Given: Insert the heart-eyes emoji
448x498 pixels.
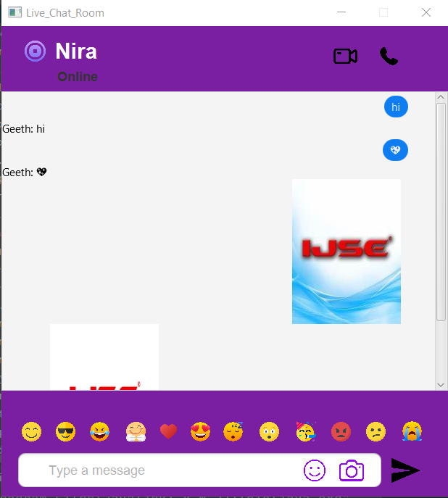Looking at the screenshot, I should [200, 431].
